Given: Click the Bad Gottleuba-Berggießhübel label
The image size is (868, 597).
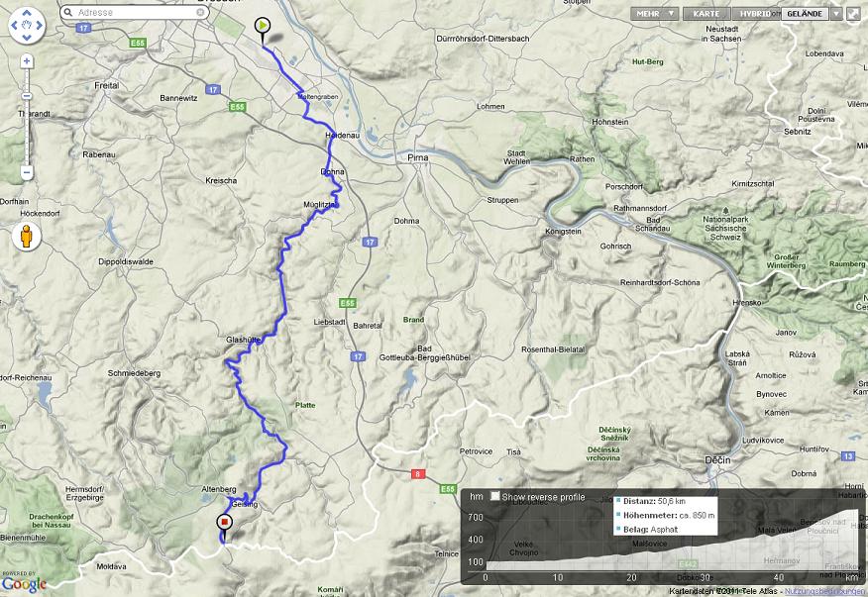Looking at the screenshot, I should [x=425, y=353].
